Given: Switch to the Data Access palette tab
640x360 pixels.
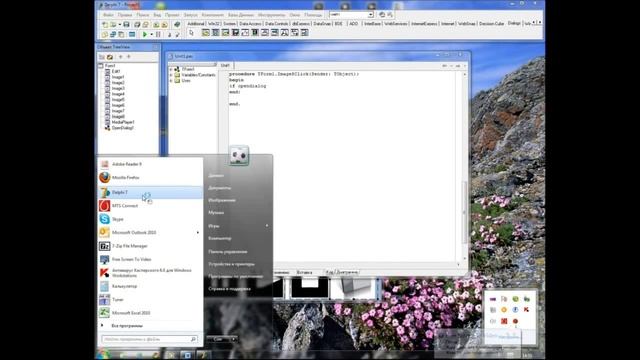Looking at the screenshot, I should (250, 24).
